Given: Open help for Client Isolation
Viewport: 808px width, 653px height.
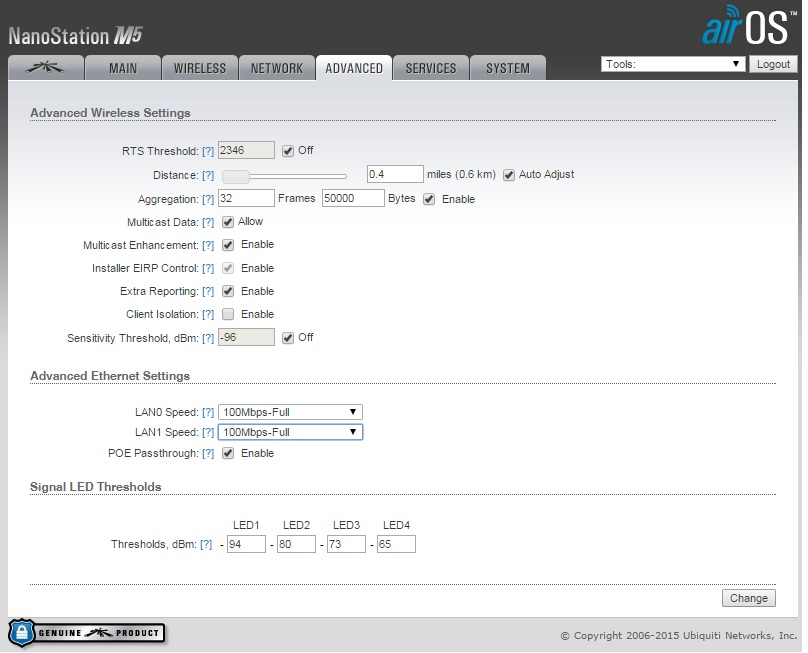Looking at the screenshot, I should pos(208,314).
